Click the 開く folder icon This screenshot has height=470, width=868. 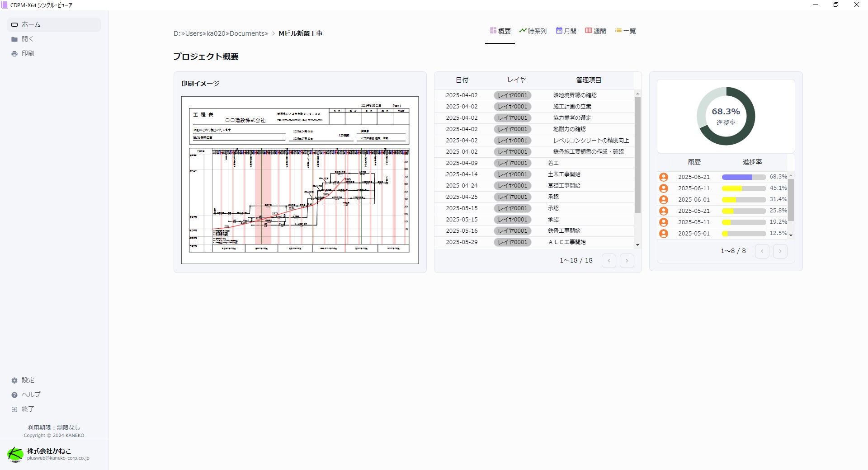14,39
